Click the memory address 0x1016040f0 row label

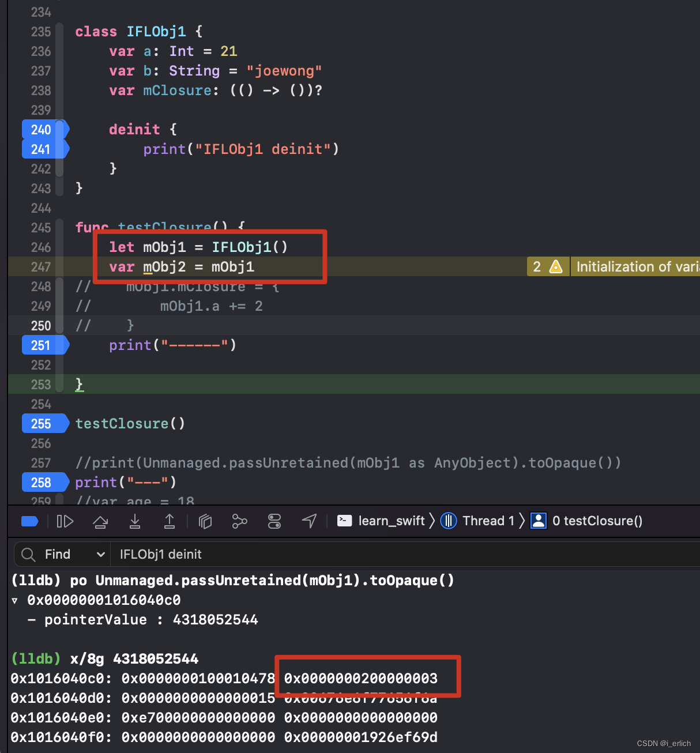coord(61,737)
